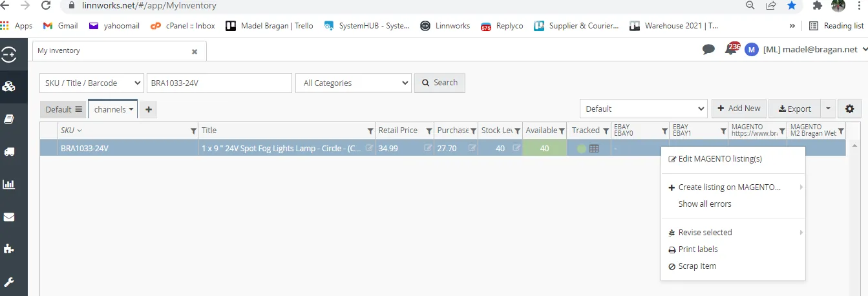Screen dimensions: 868x296
Task: Open the Email envelope sidebar icon
Action: coord(9,217)
